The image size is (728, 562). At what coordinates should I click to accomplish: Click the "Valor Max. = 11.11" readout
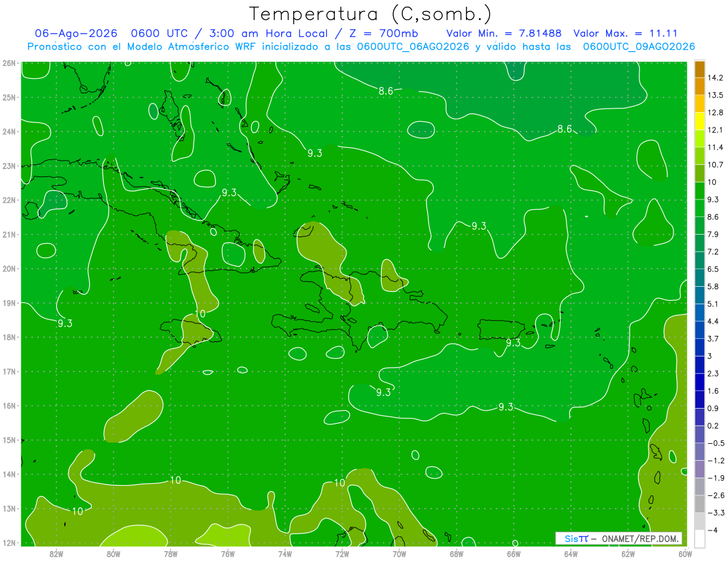coord(625,33)
